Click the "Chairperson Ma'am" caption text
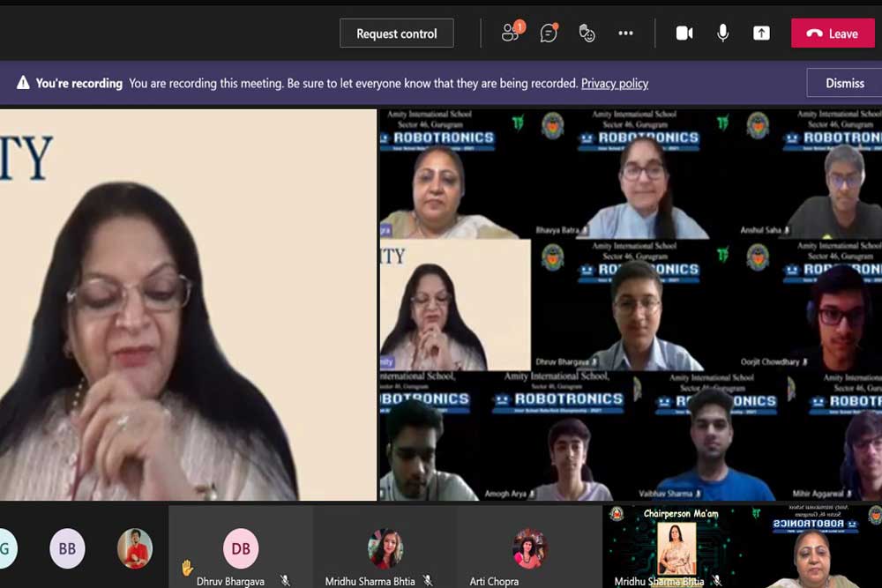882x588 pixels. 681,513
